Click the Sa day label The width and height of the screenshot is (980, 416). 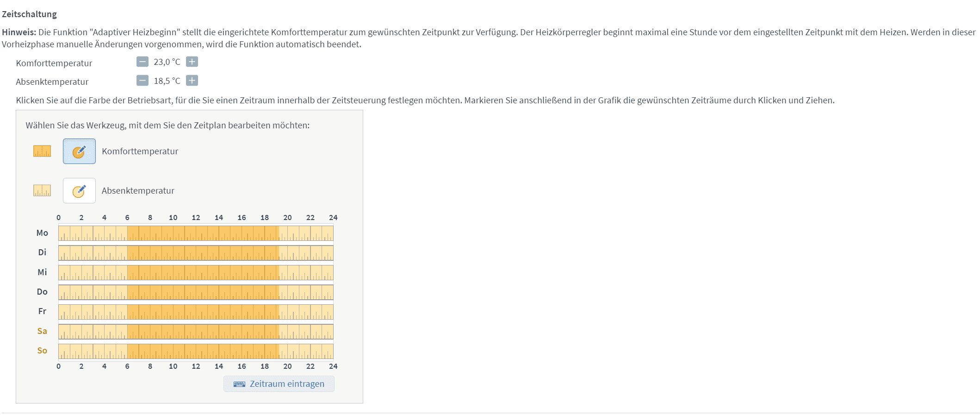(42, 331)
